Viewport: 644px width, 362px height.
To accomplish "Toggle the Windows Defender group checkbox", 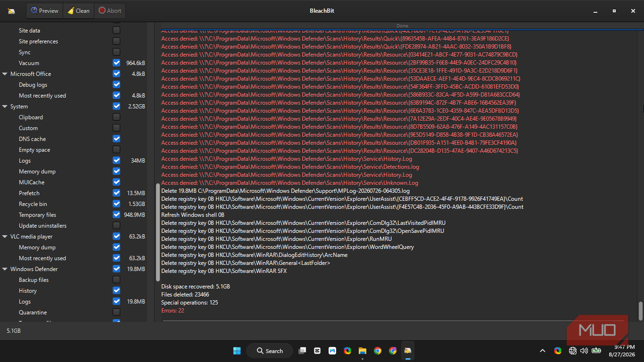I will tap(116, 269).
